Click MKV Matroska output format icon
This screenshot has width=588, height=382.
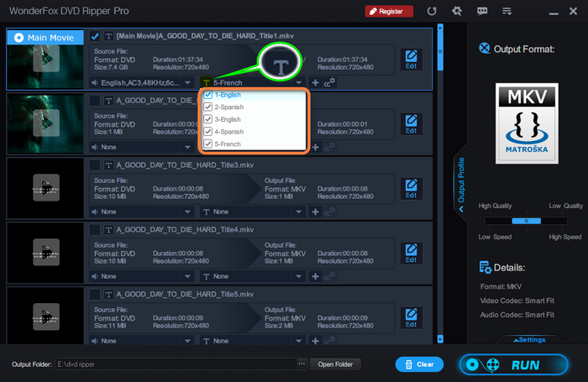tap(527, 123)
